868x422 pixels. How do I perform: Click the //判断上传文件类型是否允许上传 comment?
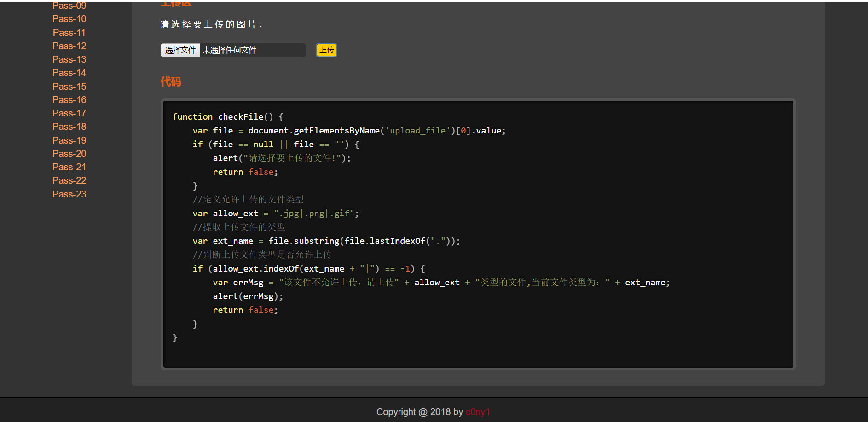click(262, 255)
